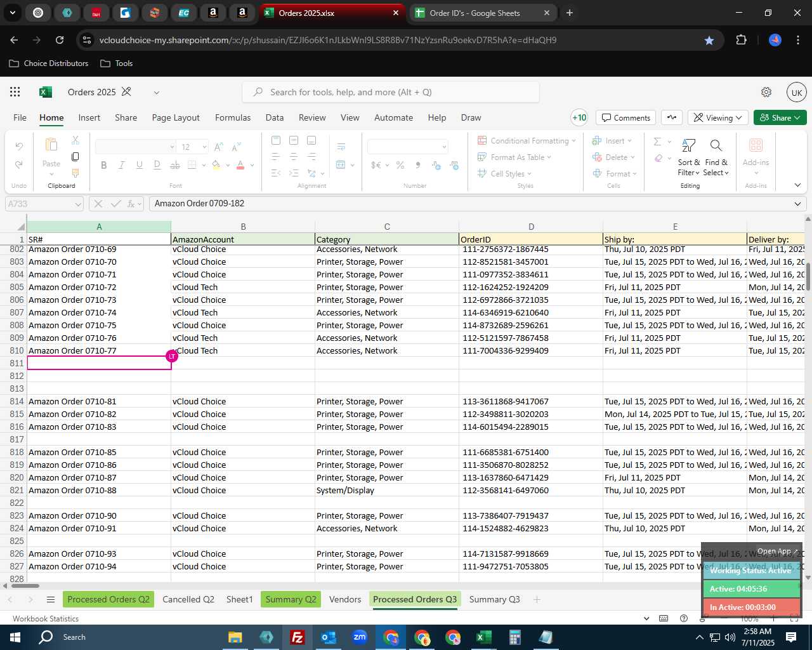
Task: Open the Settings gear icon
Action: (766, 92)
